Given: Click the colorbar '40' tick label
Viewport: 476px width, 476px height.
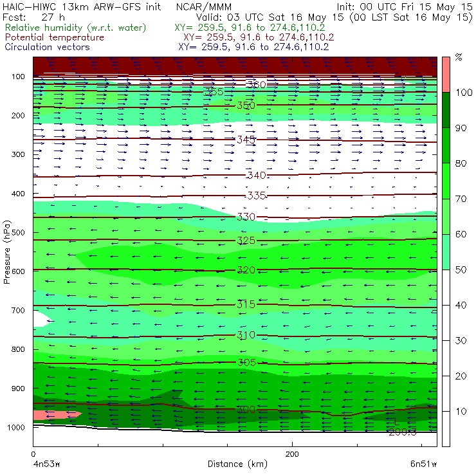Looking at the screenshot, I should [461, 305].
